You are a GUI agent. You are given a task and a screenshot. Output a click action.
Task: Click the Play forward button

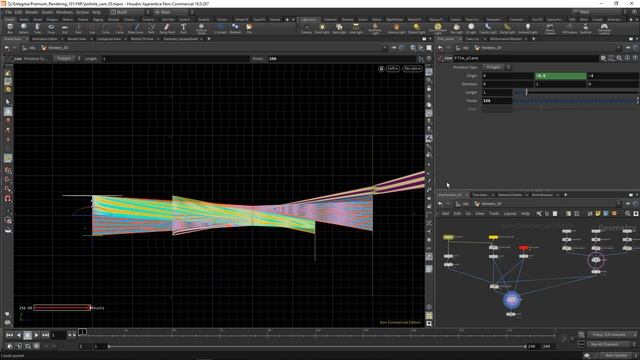[36, 335]
